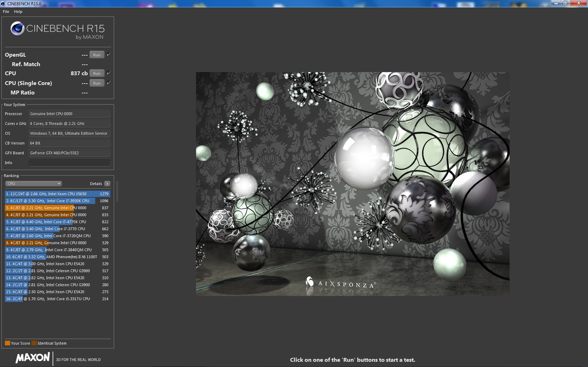The width and height of the screenshot is (588, 367).
Task: Click the AIXSPONZA logo in the render
Action: click(341, 283)
